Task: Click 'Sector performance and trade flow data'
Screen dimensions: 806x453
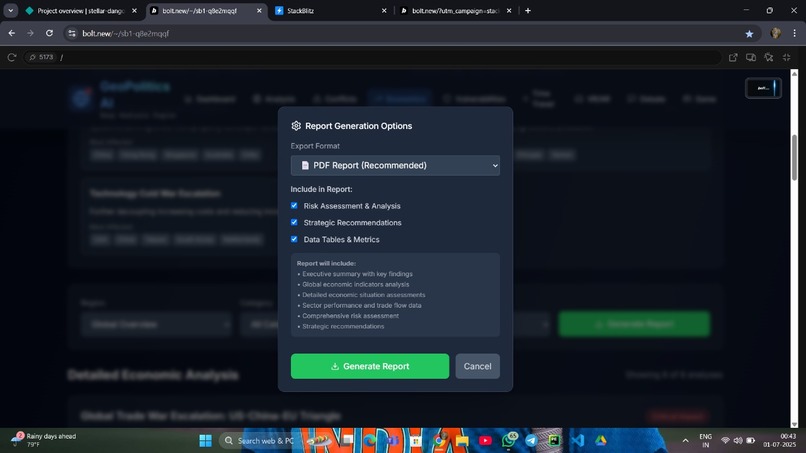Action: click(x=362, y=305)
